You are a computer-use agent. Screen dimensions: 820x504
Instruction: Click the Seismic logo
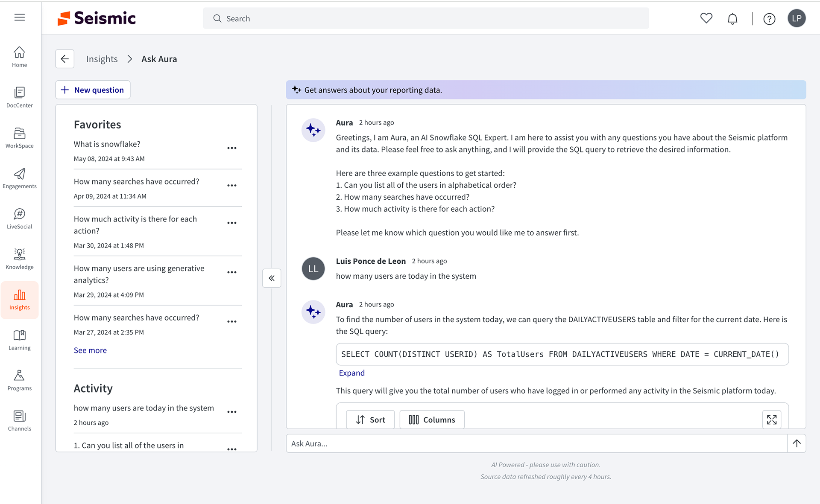[97, 18]
